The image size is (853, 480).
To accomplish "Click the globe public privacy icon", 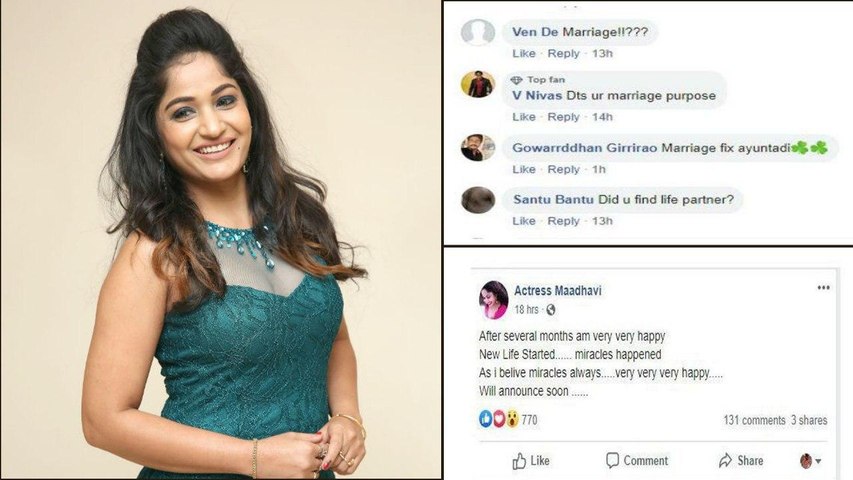I will tap(551, 310).
